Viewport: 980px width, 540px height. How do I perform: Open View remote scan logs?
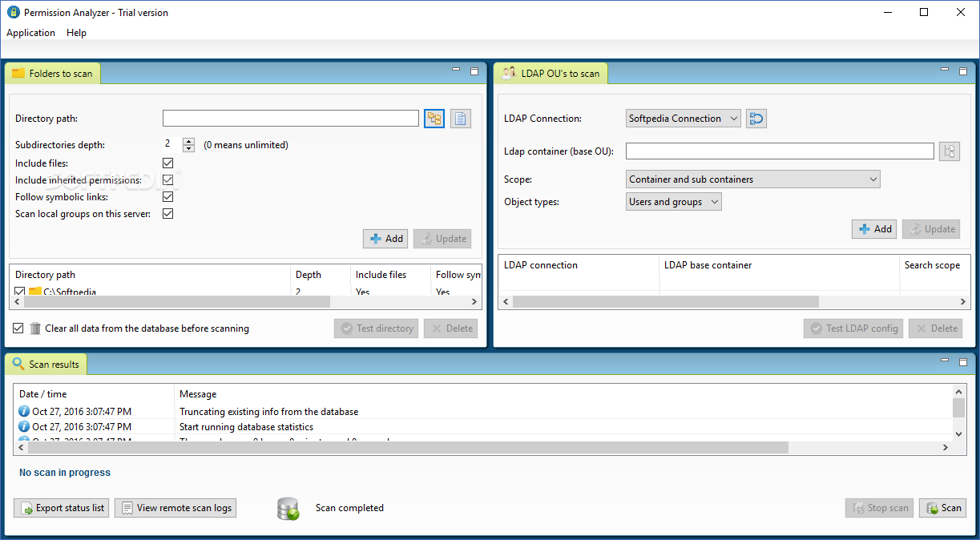pyautogui.click(x=175, y=508)
